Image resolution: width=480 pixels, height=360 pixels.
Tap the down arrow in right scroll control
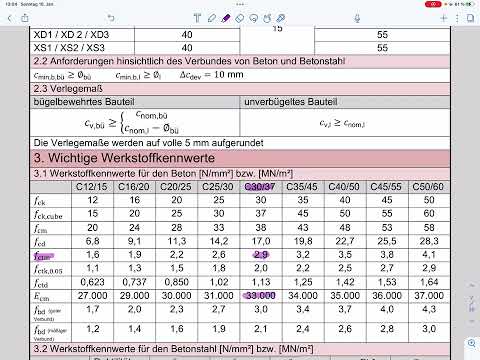tap(472, 321)
